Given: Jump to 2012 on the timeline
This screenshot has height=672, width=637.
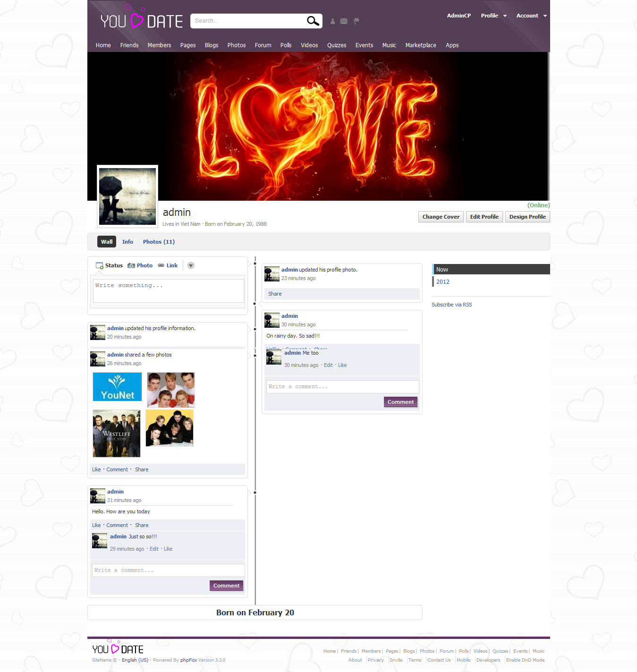Looking at the screenshot, I should [442, 282].
